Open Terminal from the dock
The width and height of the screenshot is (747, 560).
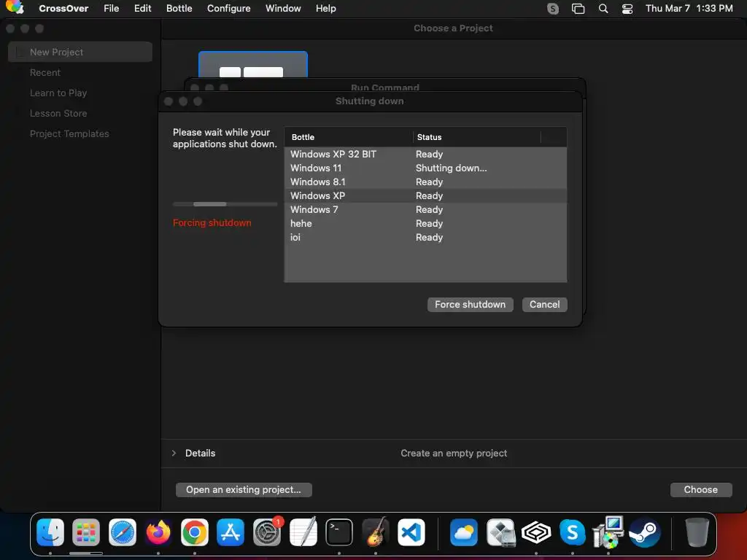click(339, 532)
